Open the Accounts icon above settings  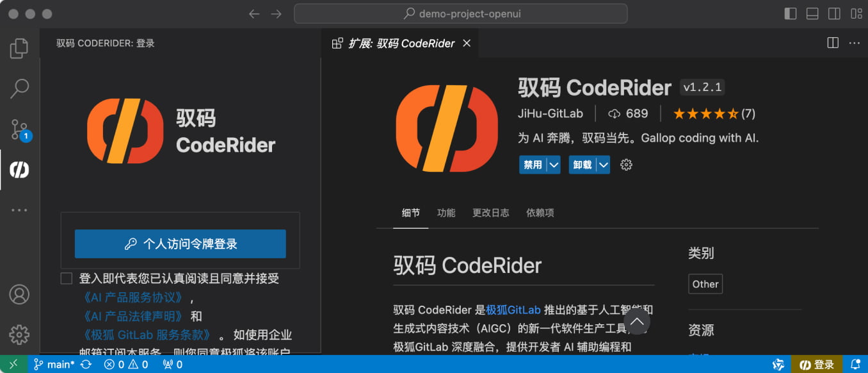19,294
